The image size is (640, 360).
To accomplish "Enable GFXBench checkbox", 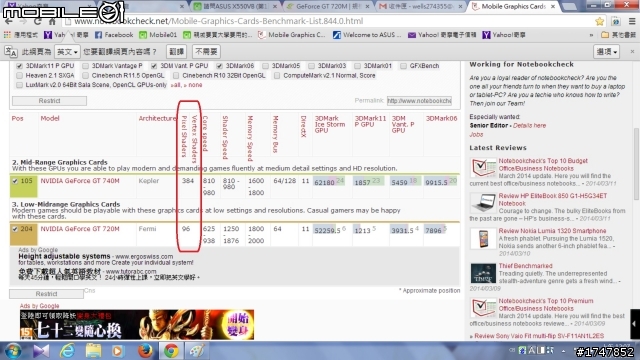I will click(403, 66).
